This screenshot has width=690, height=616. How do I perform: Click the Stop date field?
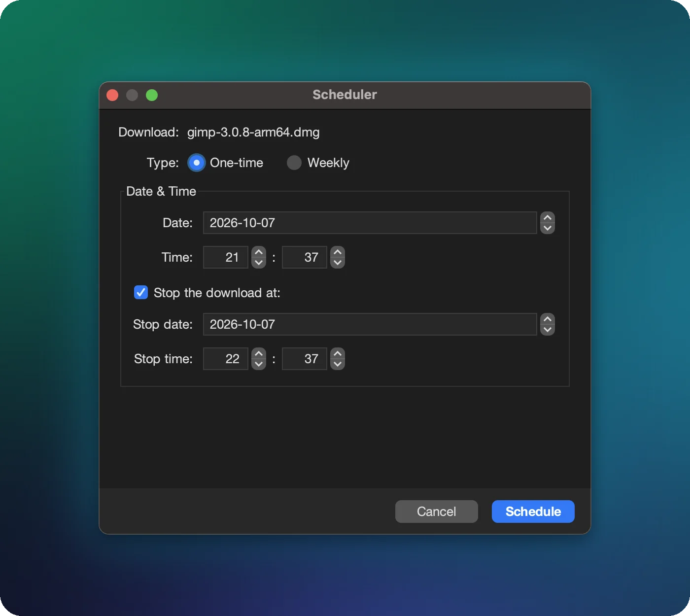[370, 324]
